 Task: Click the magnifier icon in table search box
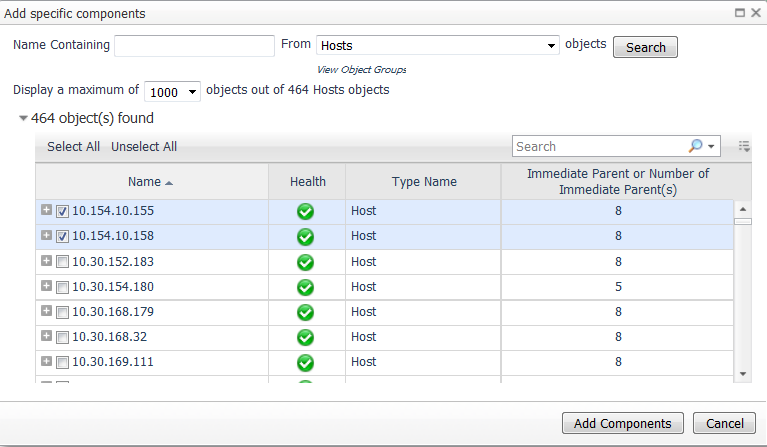tap(695, 146)
